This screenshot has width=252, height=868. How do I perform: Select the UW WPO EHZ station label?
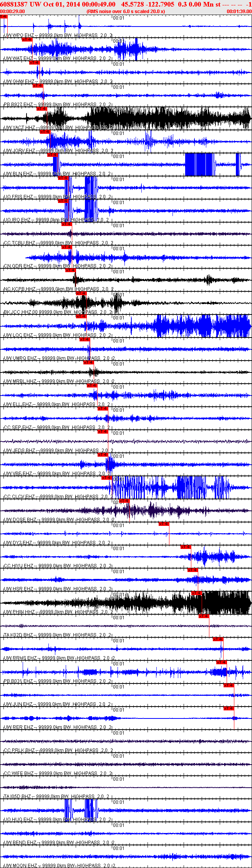pyautogui.click(x=18, y=35)
